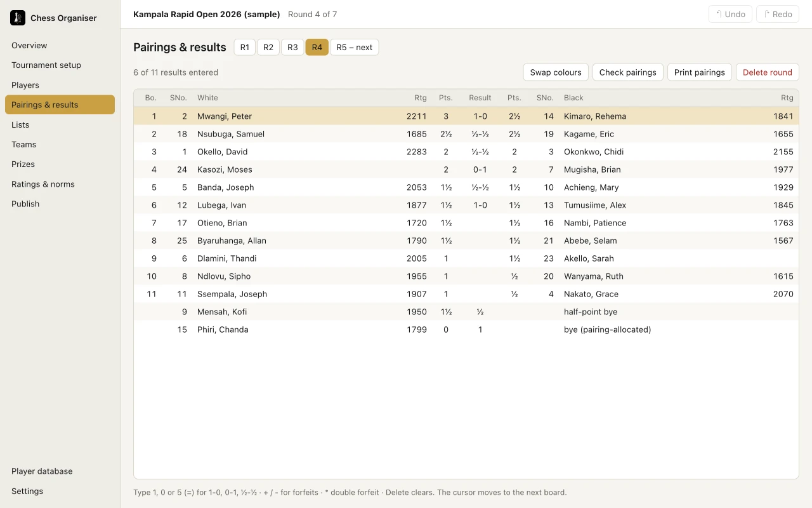The height and width of the screenshot is (508, 812).
Task: Open the Lists section
Action: click(x=60, y=125)
